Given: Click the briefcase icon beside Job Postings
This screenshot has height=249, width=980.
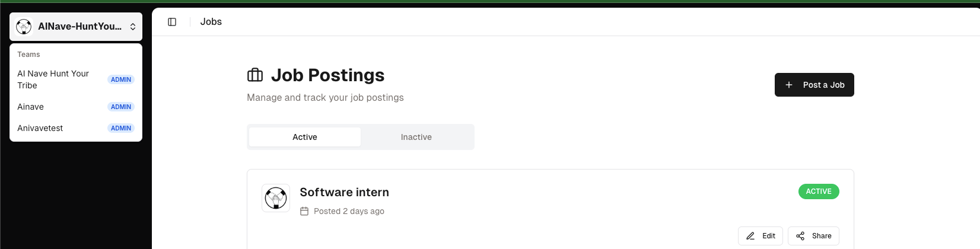Looking at the screenshot, I should (x=255, y=75).
